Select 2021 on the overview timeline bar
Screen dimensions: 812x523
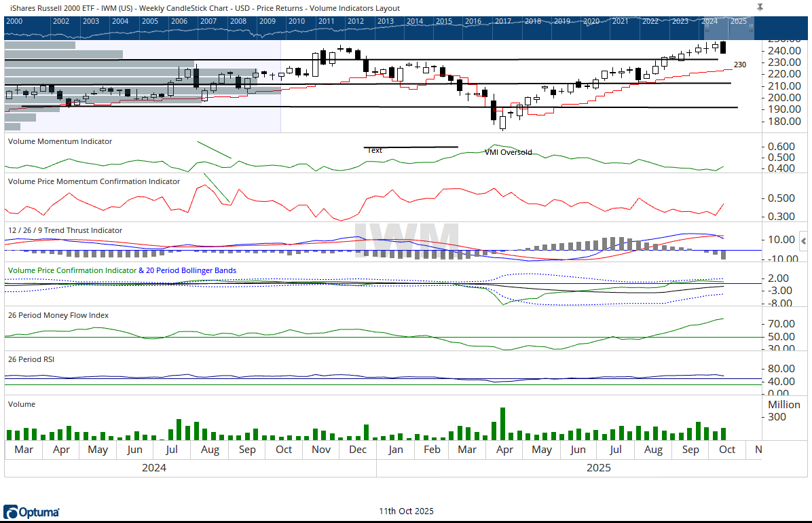(x=620, y=21)
